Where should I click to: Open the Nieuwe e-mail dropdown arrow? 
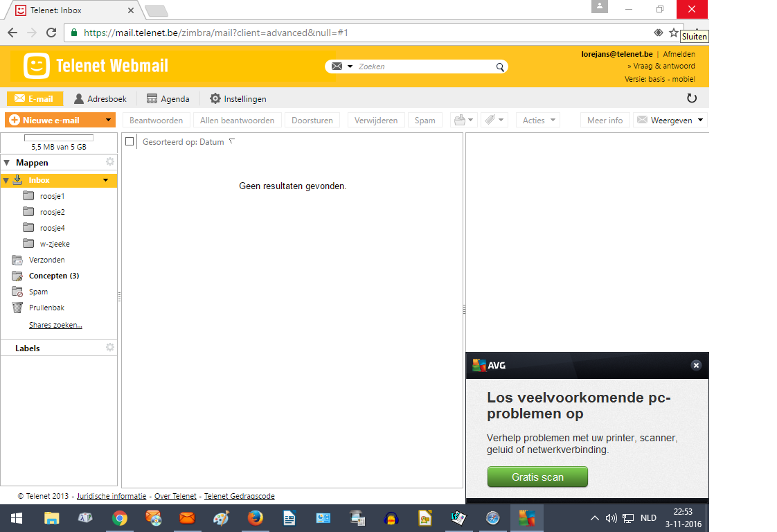108,120
